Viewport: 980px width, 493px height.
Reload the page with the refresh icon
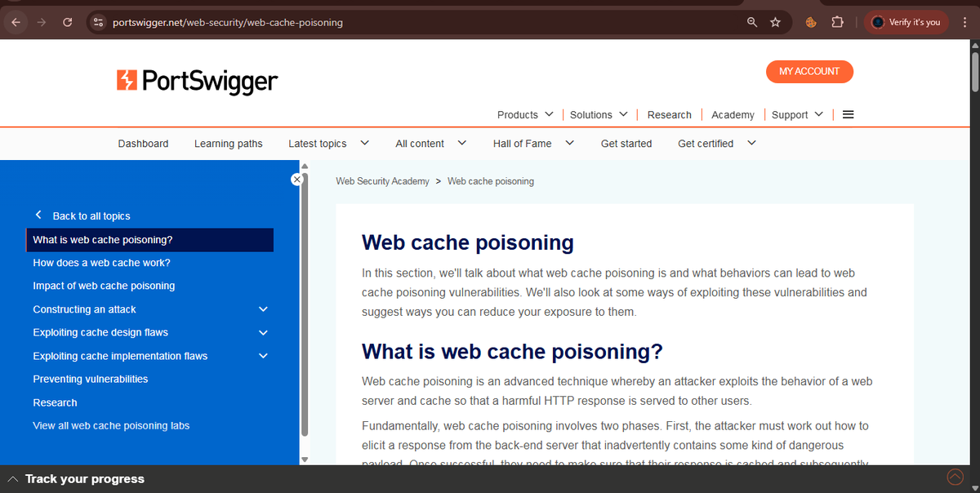click(68, 22)
